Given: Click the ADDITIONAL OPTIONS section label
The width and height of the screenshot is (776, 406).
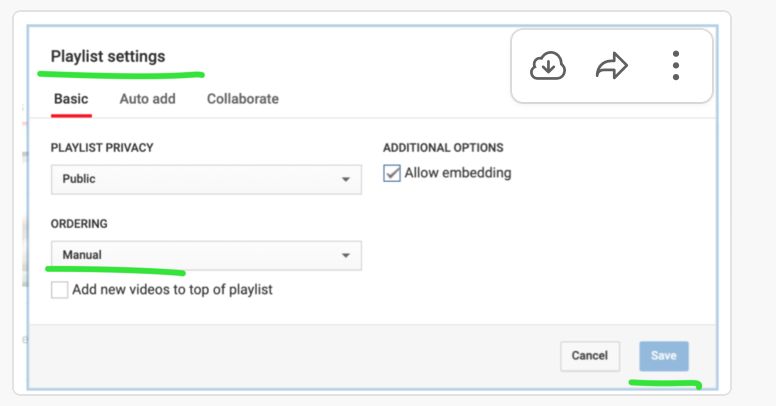Looking at the screenshot, I should [443, 148].
